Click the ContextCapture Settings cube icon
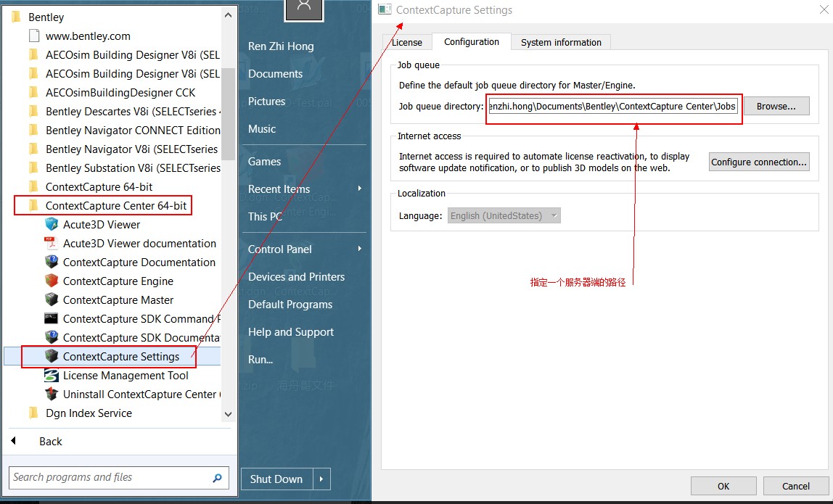Screen dimensions: 833x504 point(52,356)
